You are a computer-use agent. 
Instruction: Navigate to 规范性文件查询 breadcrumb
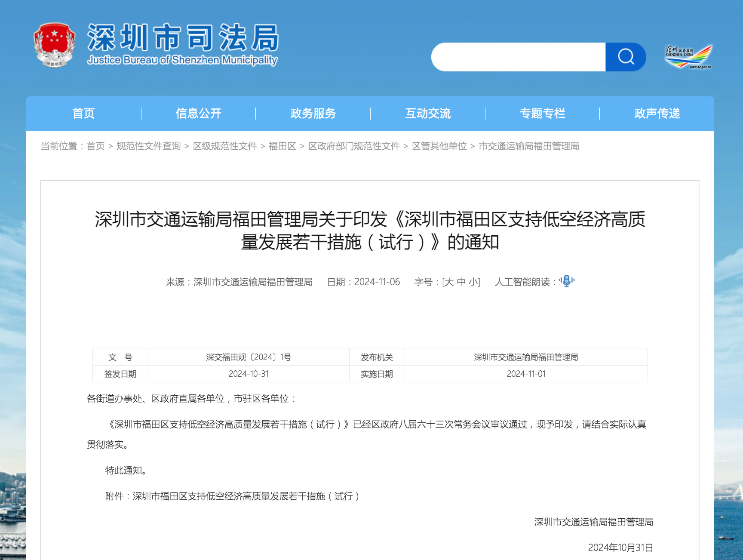pyautogui.click(x=148, y=146)
